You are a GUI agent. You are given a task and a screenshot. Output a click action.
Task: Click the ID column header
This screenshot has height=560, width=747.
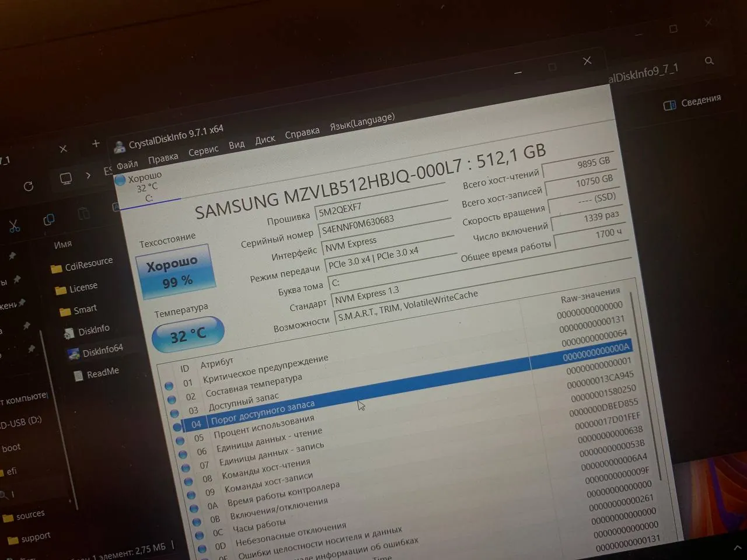184,369
